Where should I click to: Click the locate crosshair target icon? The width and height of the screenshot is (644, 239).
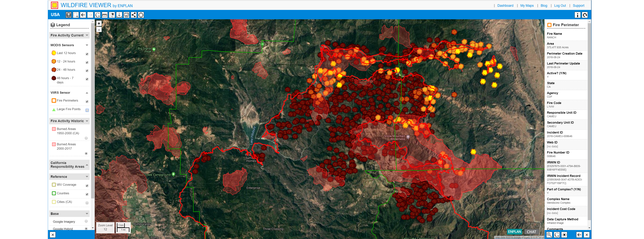click(x=141, y=15)
